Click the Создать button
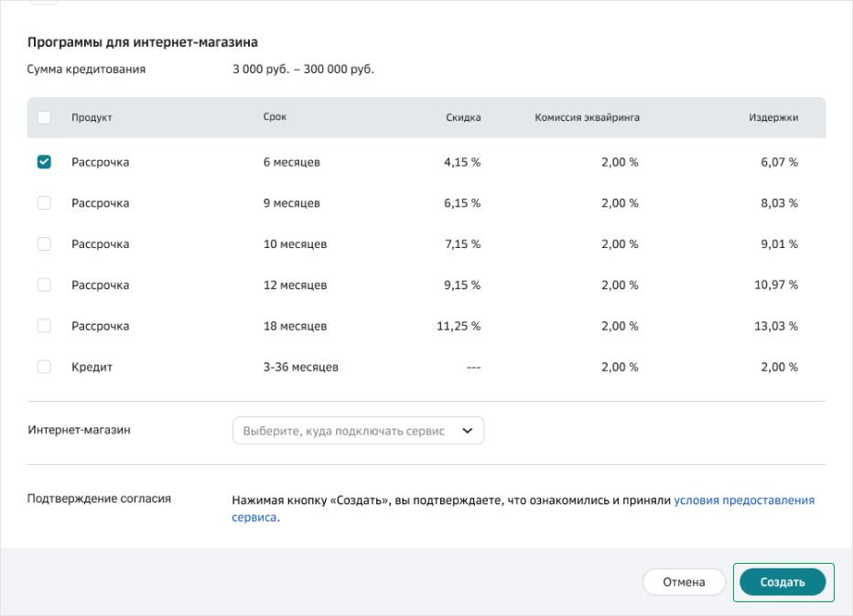This screenshot has width=853, height=616. (783, 582)
